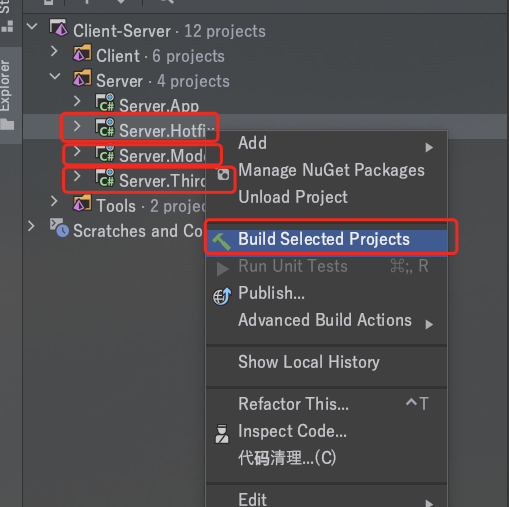The image size is (509, 507).
Task: Click the Scratches and Consoles icon
Action: click(59, 228)
